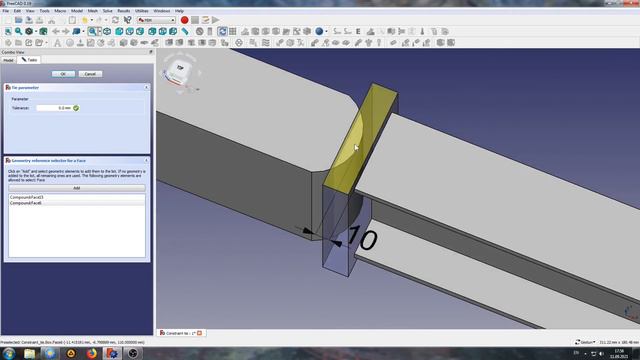This screenshot has height=360, width=640.
Task: Set the top view cube icon
Action: pyautogui.click(x=130, y=31)
